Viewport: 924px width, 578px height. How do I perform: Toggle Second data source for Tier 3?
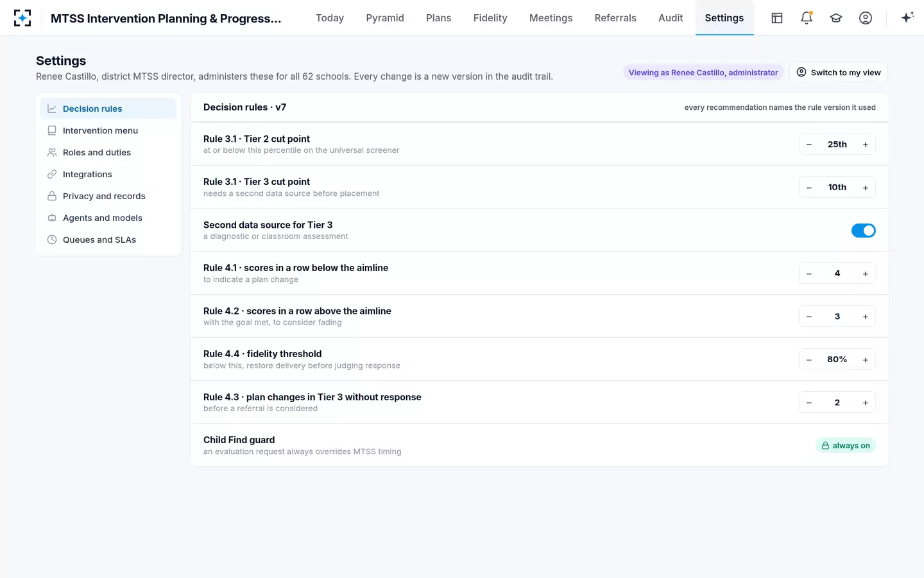(863, 231)
